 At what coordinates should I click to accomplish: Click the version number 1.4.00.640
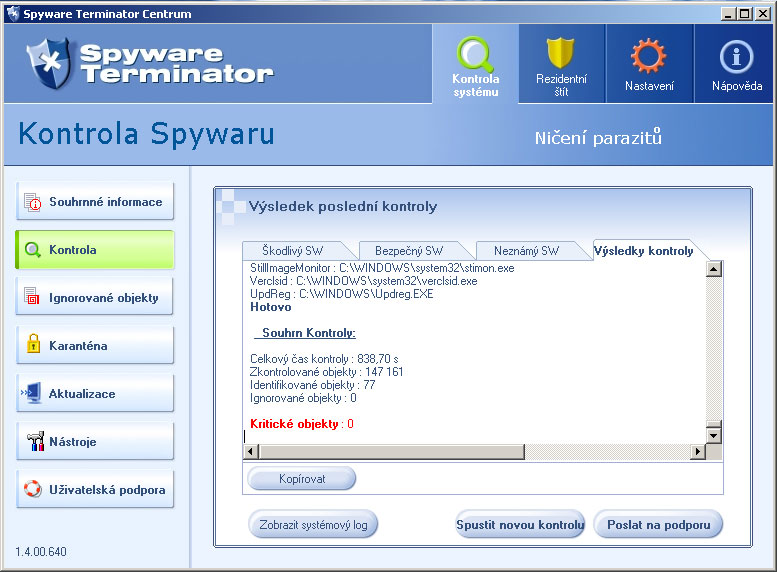coord(41,552)
